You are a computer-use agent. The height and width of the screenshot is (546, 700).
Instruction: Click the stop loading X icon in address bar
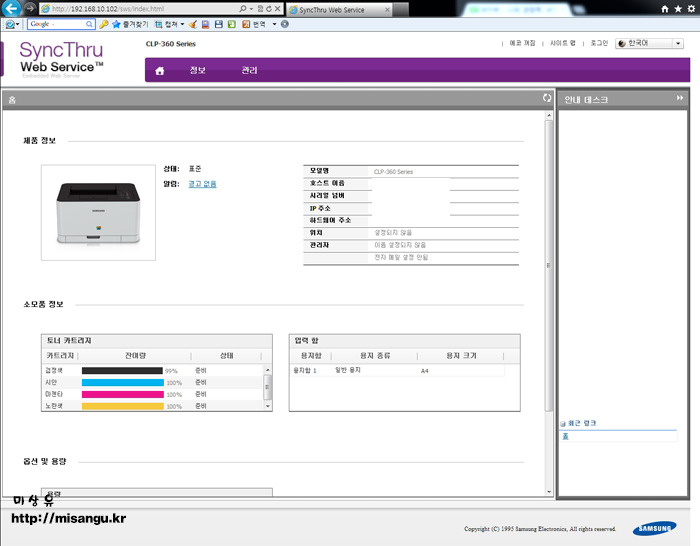tap(278, 8)
